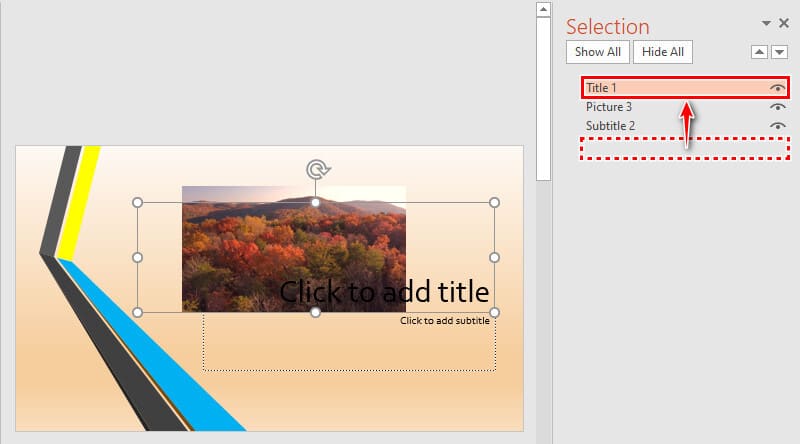Hide Subtitle 2 using its eye icon
Viewport: 800px width, 444px height.
[777, 126]
